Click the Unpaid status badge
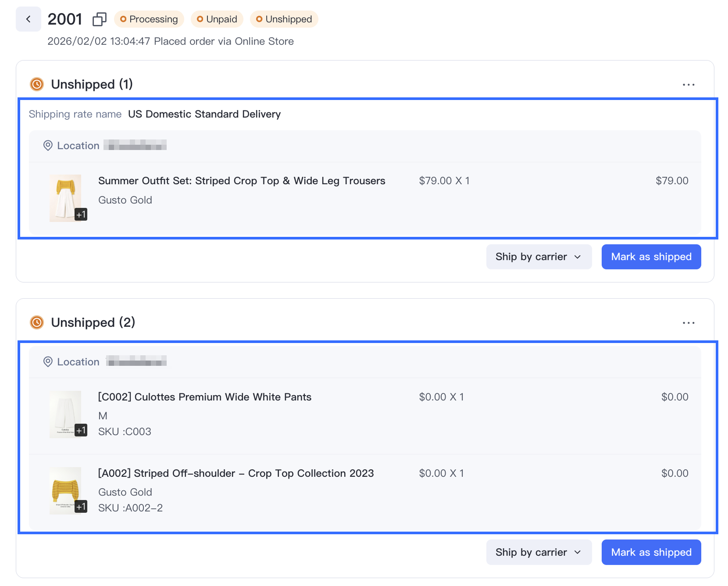 coord(217,19)
